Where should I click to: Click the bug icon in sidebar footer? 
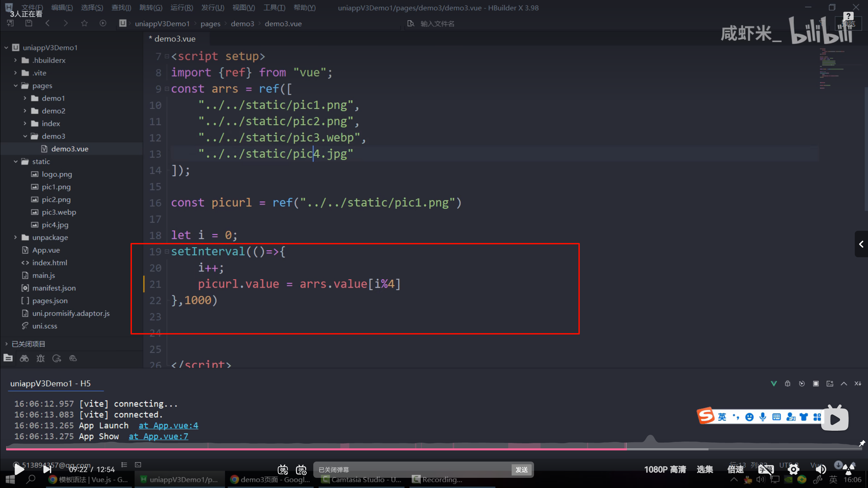pyautogui.click(x=41, y=358)
